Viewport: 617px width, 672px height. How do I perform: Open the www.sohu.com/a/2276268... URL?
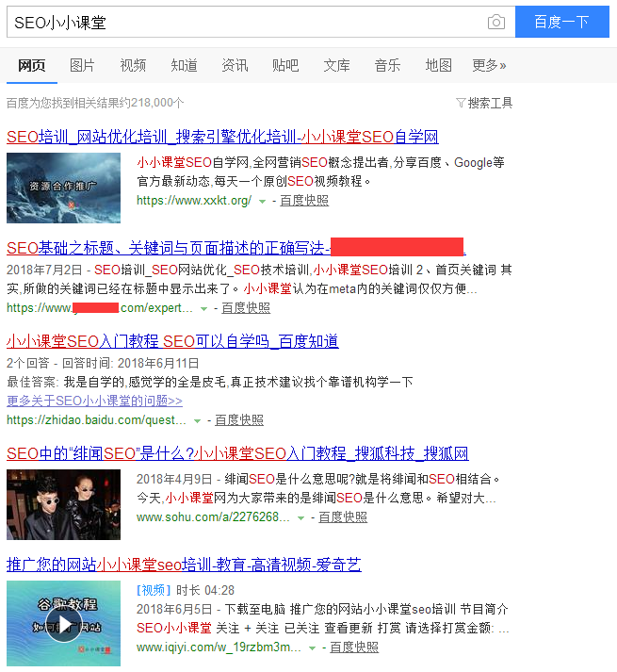[x=214, y=517]
